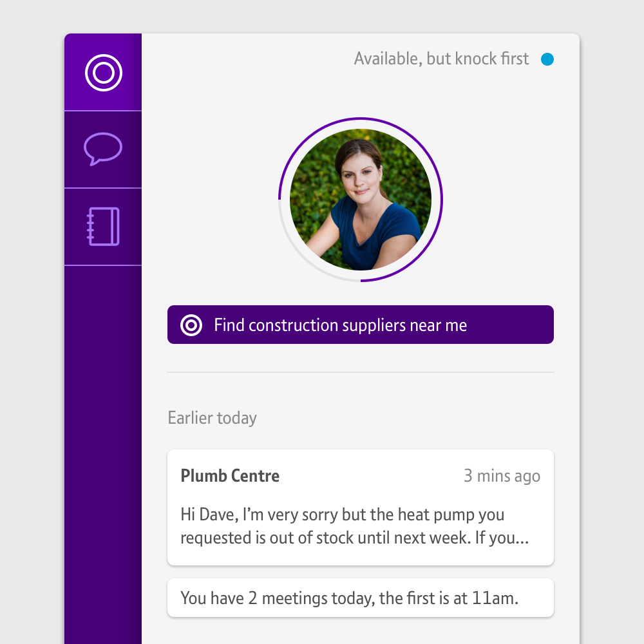
Task: Open the concentric circles home tab in sidebar
Action: 103,72
